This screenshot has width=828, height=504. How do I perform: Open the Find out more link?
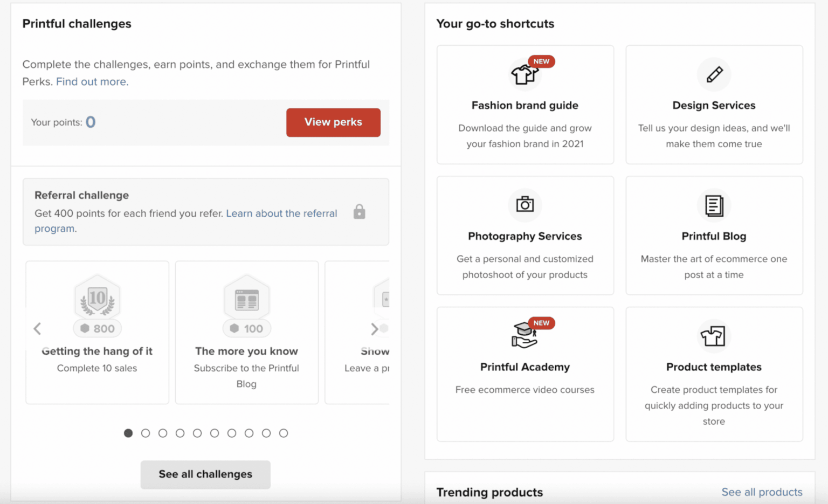(92, 81)
